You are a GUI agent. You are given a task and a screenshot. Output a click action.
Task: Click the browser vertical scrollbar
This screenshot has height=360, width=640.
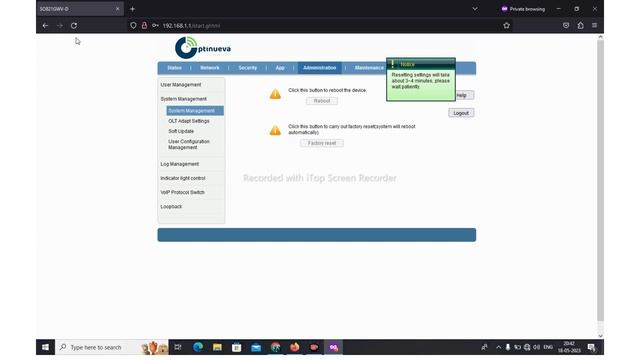[600, 180]
